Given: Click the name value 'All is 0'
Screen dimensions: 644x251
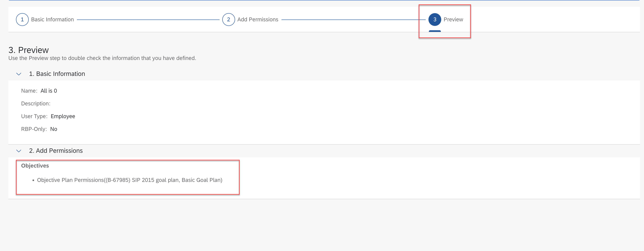Looking at the screenshot, I should 49,91.
